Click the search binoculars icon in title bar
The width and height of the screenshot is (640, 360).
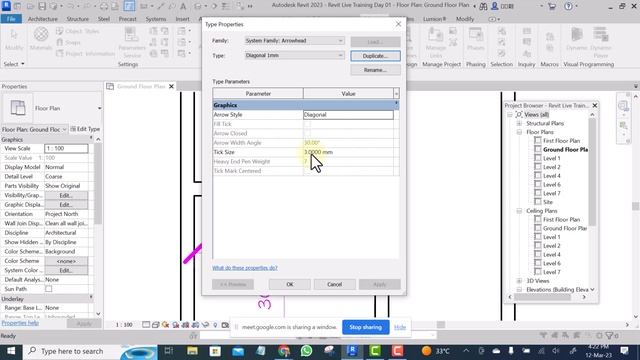[483, 6]
